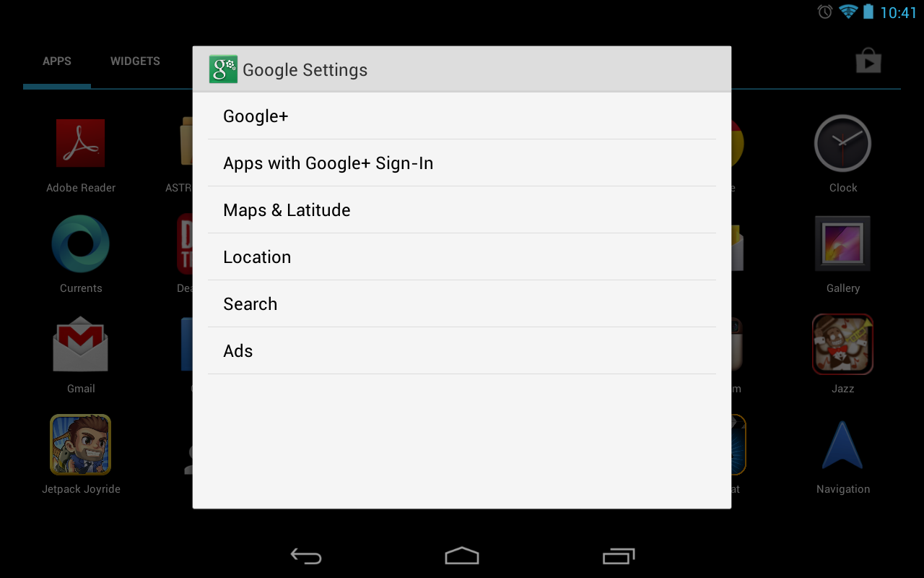The height and width of the screenshot is (578, 924).
Task: Launch the Currents app icon
Action: coord(81,243)
